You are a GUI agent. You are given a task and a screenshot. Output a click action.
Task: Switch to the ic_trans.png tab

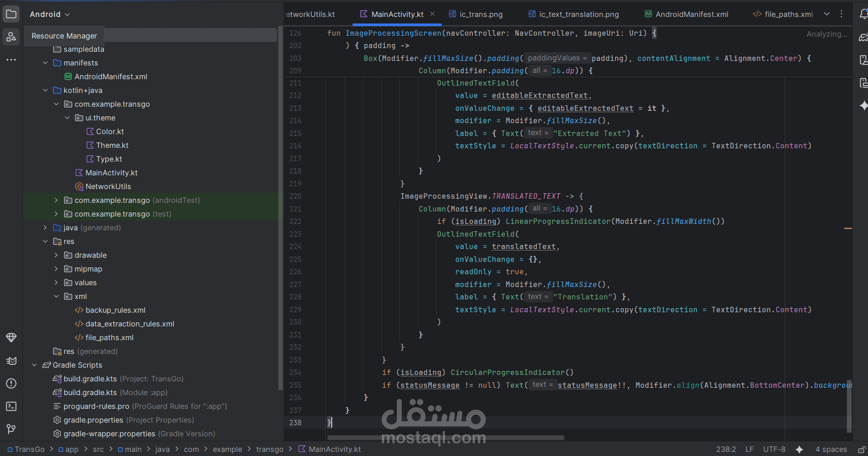[481, 14]
